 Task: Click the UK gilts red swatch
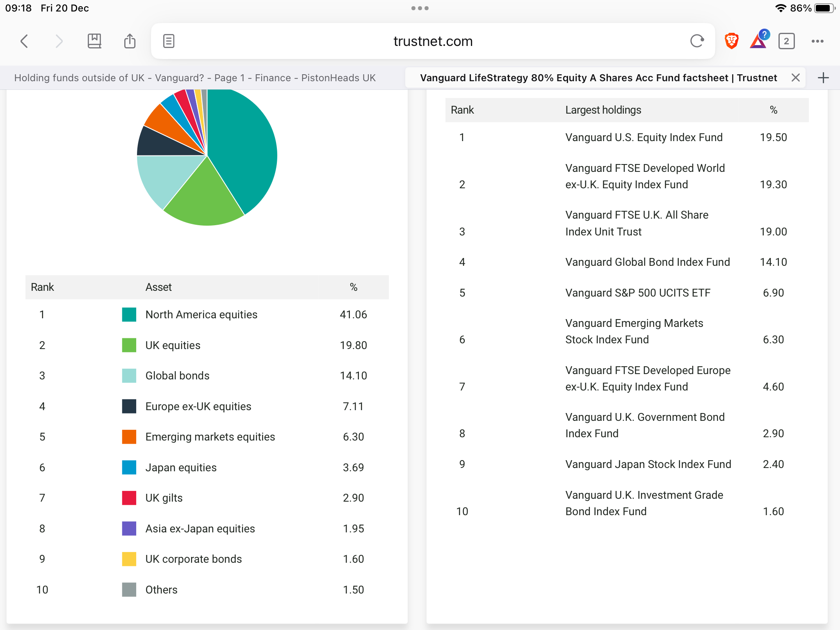click(x=129, y=498)
